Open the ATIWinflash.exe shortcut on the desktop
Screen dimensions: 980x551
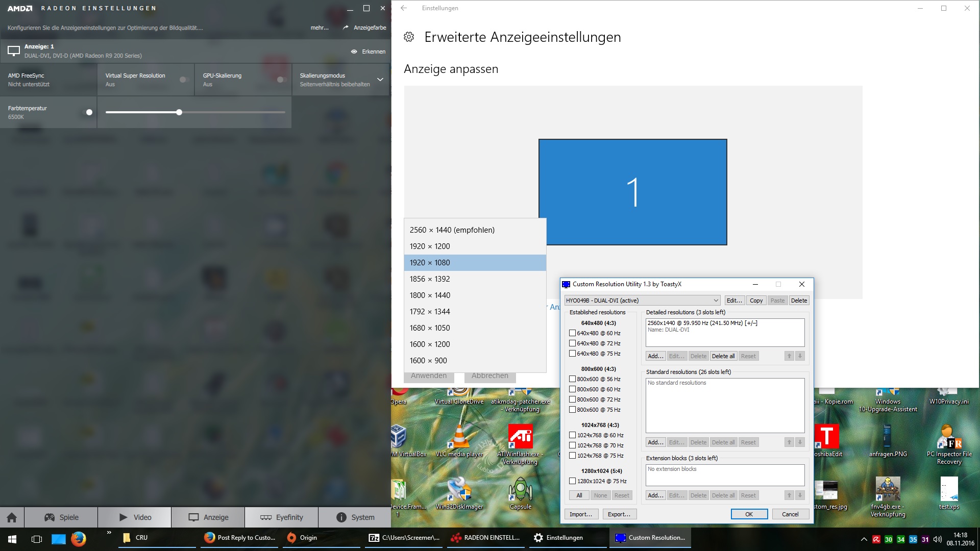click(520, 437)
